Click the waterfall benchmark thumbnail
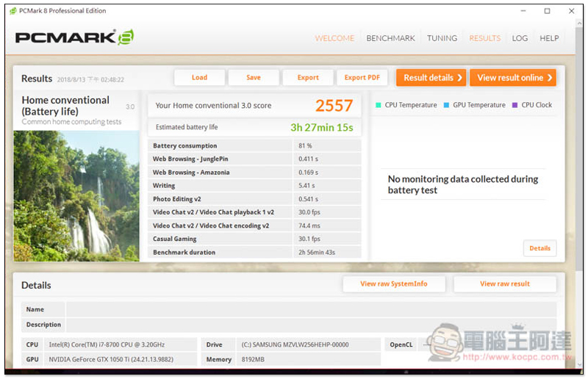The width and height of the screenshot is (588, 379). tap(76, 196)
